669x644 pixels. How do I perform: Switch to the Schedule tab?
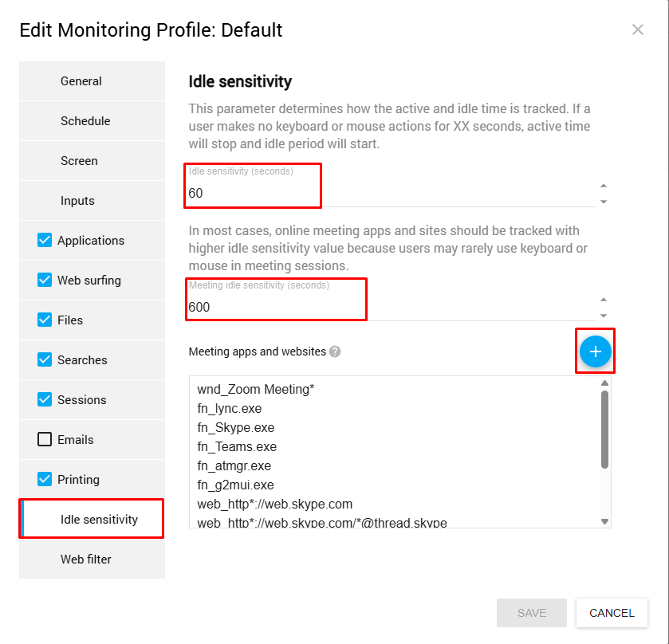click(x=85, y=121)
